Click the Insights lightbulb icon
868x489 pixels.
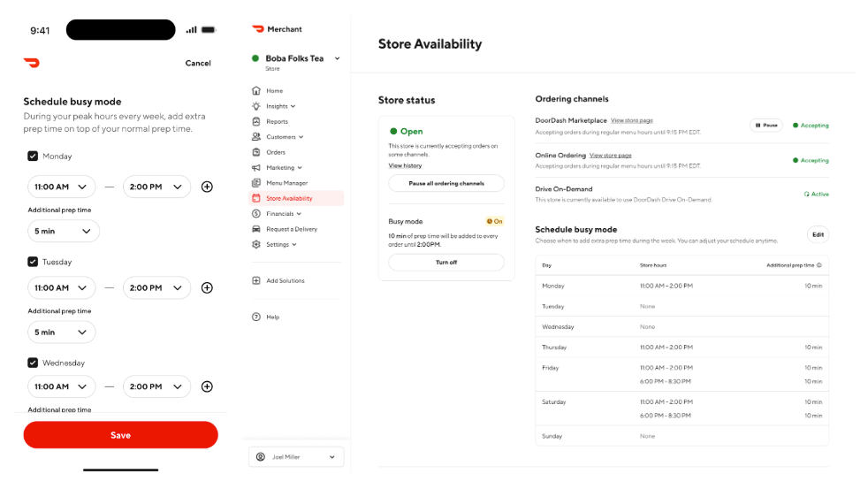pyautogui.click(x=255, y=106)
